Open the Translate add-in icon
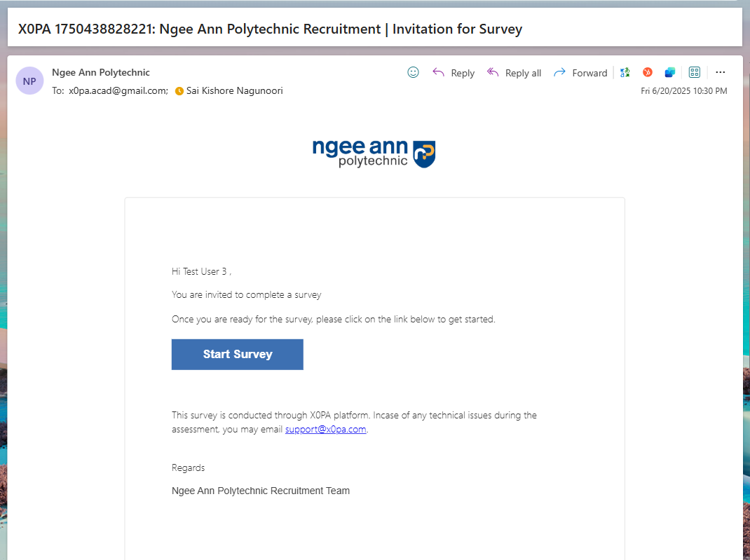This screenshot has height=560, width=750. pos(625,72)
